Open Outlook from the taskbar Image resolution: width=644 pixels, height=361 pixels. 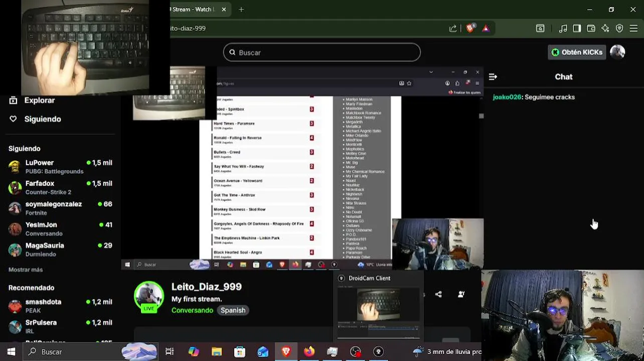click(263, 352)
